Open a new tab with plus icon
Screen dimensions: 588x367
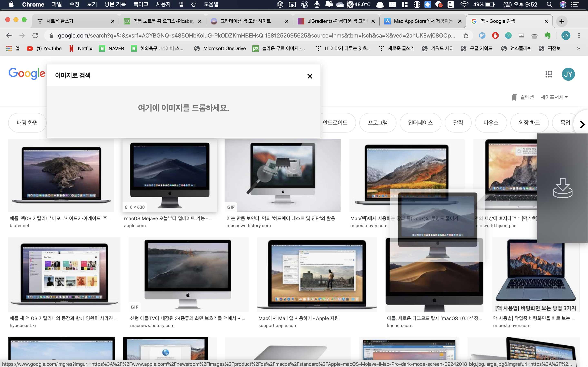tap(561, 21)
